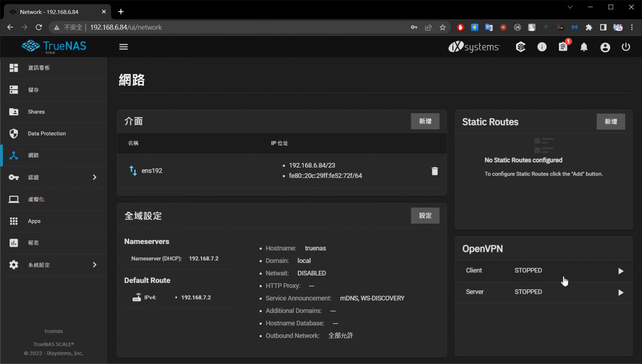Click the power icon in top bar
Screen dimensions: 642x364
point(626,47)
